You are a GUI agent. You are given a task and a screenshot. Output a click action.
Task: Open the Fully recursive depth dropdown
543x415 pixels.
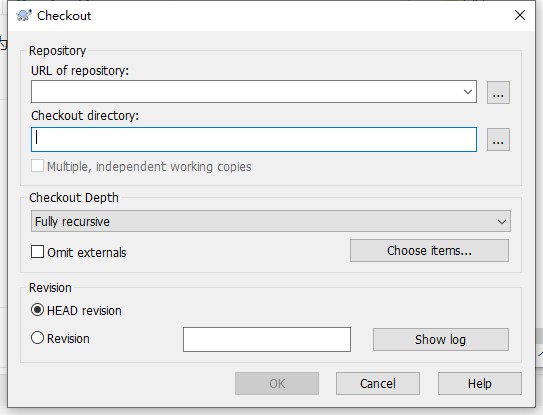(x=271, y=221)
